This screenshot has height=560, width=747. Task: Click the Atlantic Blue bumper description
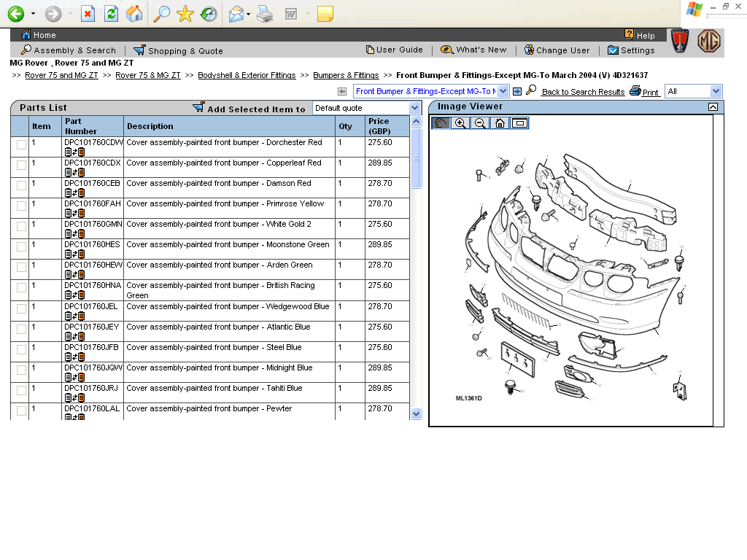click(218, 327)
